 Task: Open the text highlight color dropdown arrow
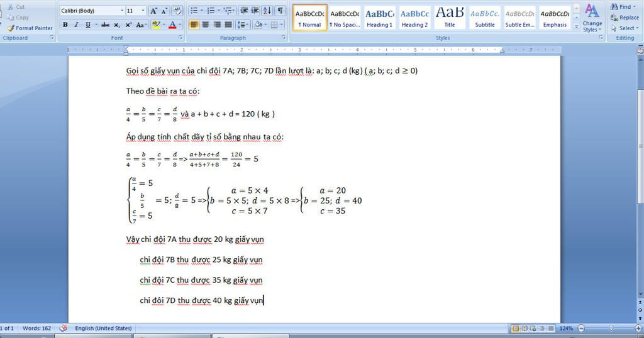tap(164, 25)
